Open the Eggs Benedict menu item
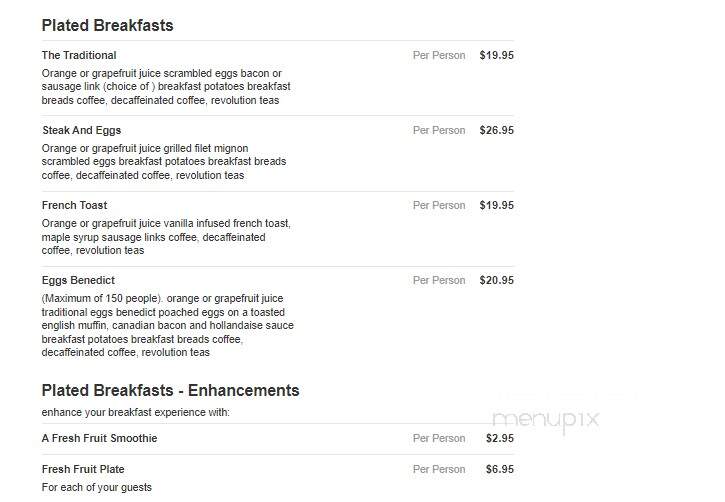Viewport: 725px width, 502px height. pos(78,280)
